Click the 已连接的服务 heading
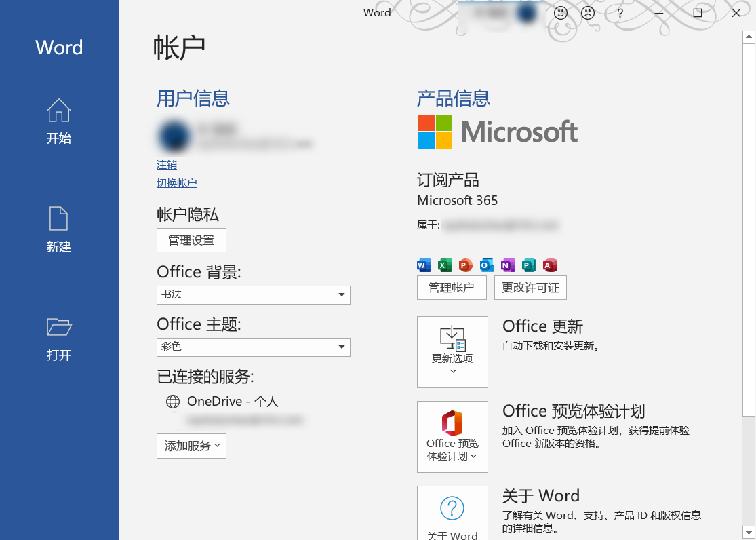The image size is (756, 540). [205, 377]
